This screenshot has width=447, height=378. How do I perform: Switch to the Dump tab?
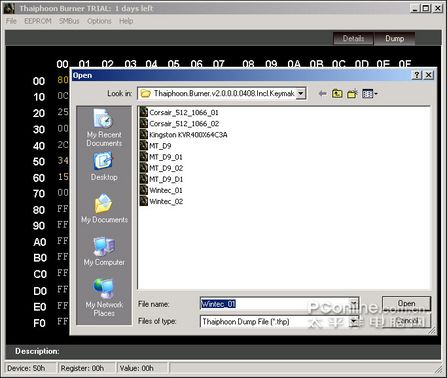click(x=395, y=38)
